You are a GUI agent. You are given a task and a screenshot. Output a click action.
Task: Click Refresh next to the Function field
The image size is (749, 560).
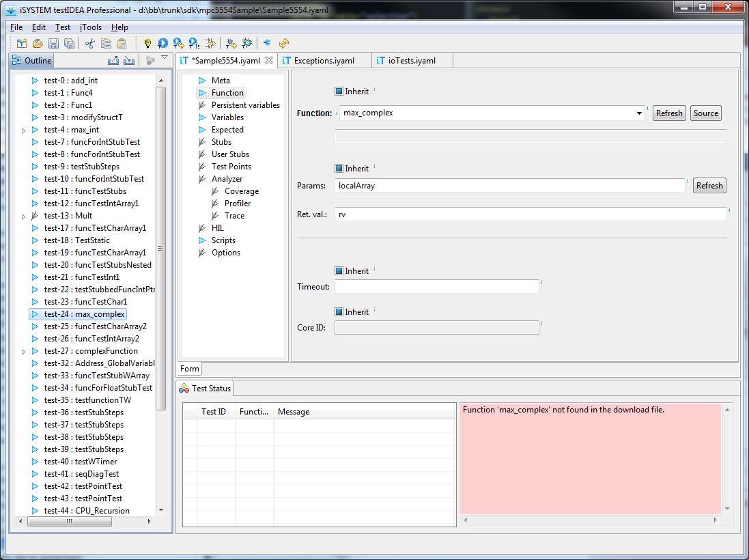tap(669, 113)
